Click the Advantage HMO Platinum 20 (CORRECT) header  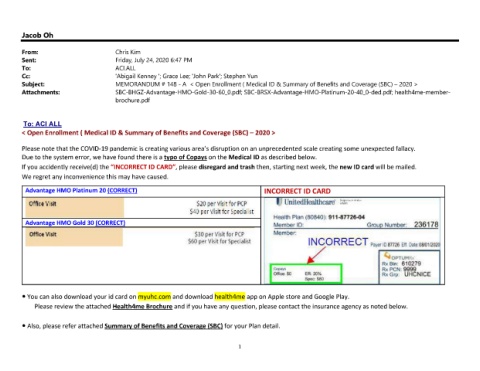pos(81,190)
